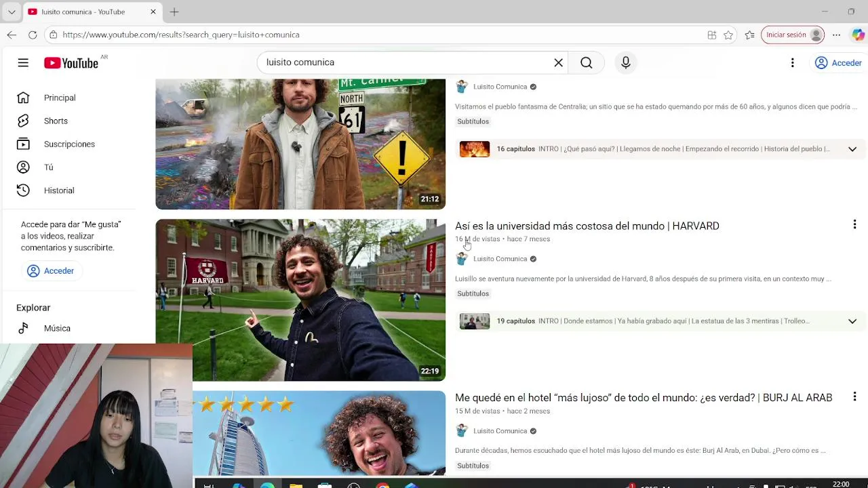Open Suscripciones in the sidebar
Image resolution: width=868 pixels, height=488 pixels.
(69, 144)
